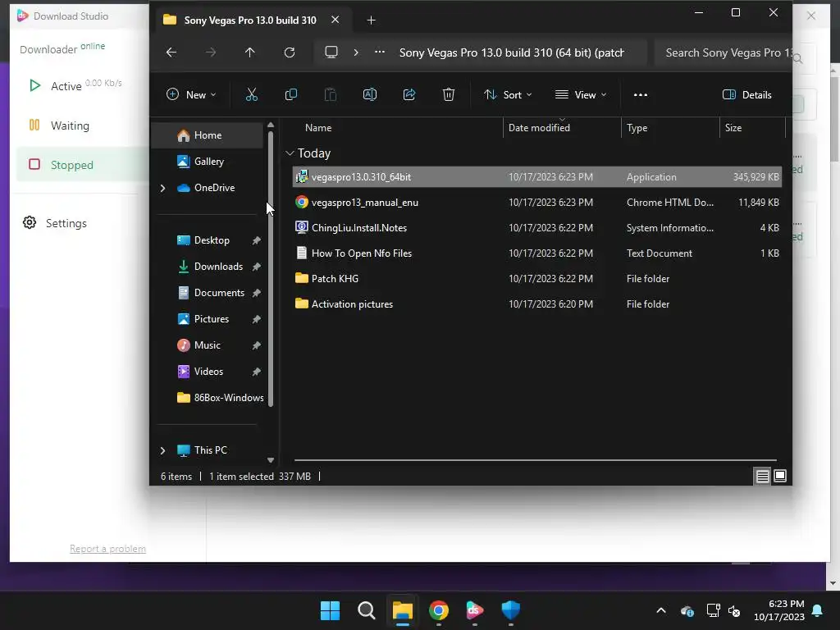
Task: Toggle the Details pane
Action: (746, 95)
